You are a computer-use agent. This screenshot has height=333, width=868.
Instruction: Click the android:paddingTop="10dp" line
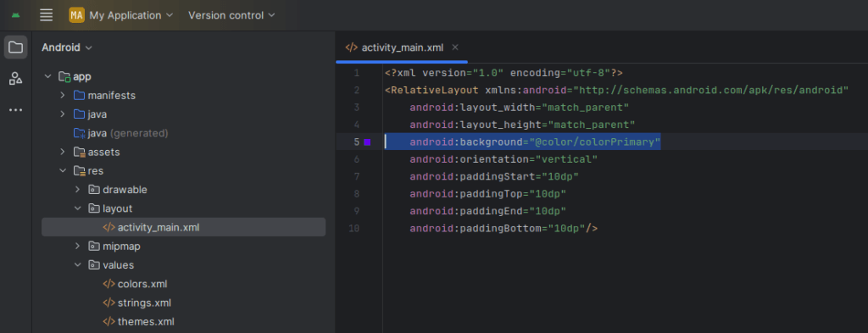coord(488,193)
